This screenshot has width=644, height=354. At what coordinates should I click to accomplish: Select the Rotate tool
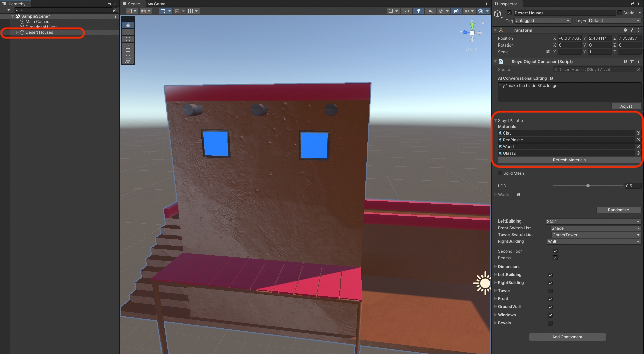click(128, 39)
